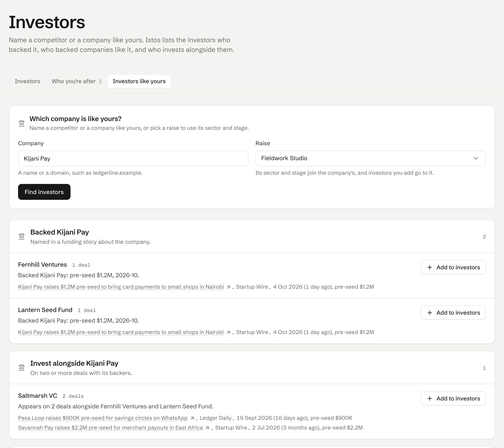The image size is (504, 448).
Task: Click the bank icon beside 'Which company is like yours?'
Action: coord(22,123)
